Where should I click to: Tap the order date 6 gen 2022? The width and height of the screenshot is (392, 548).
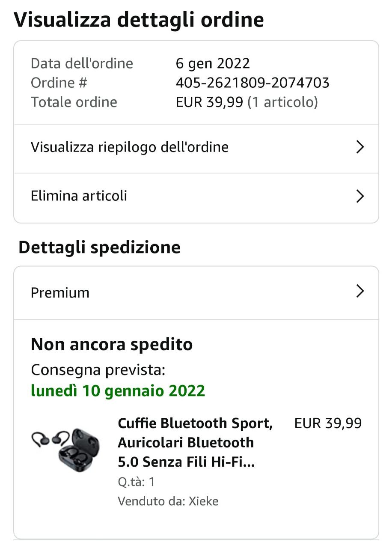(213, 63)
